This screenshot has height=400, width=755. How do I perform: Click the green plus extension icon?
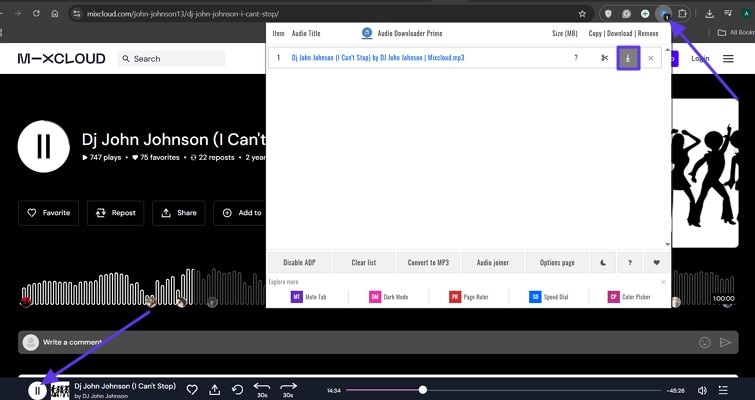click(x=645, y=14)
